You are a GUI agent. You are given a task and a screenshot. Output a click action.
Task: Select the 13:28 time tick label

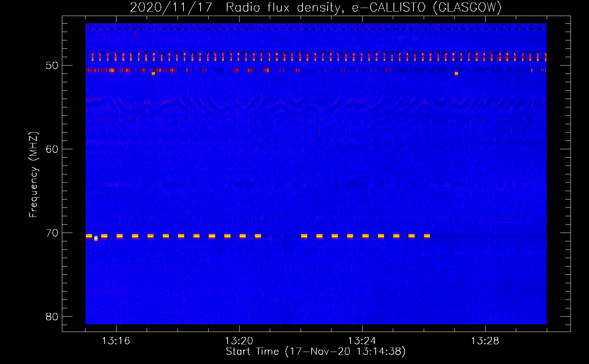pyautogui.click(x=485, y=341)
